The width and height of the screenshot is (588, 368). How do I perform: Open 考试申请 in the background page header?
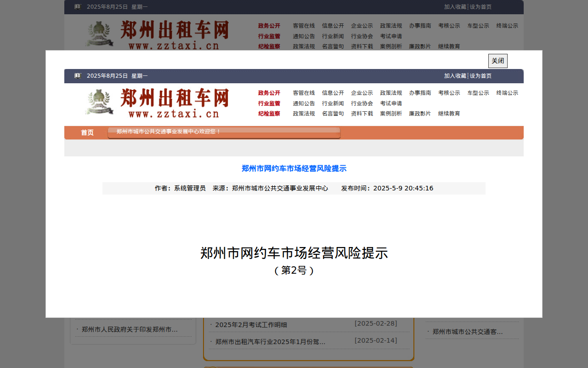[x=391, y=36]
